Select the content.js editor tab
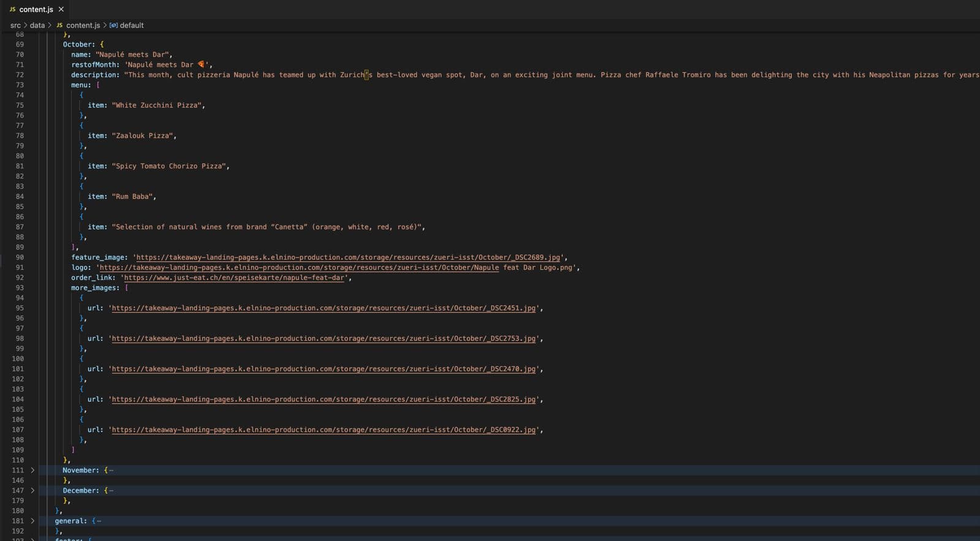The image size is (980, 541). click(x=35, y=9)
